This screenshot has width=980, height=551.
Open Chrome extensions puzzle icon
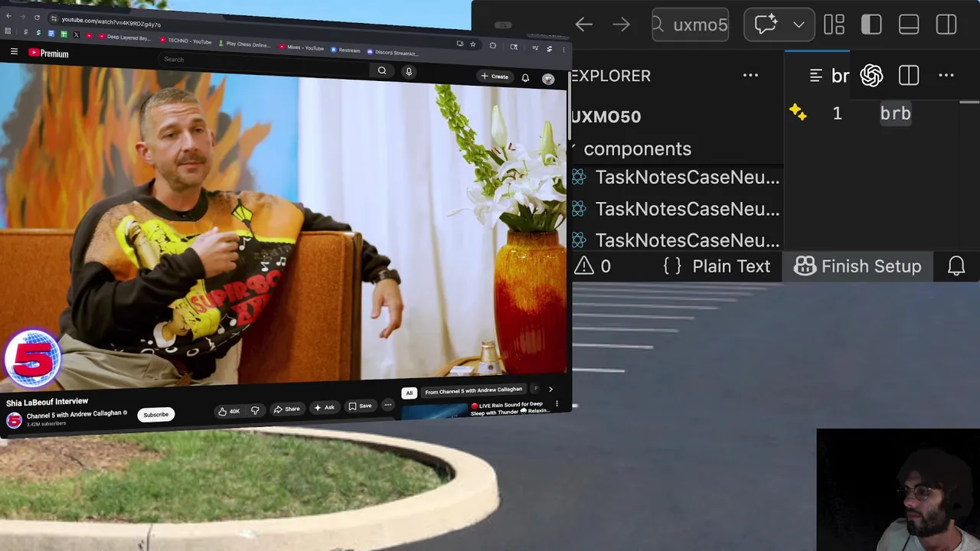point(493,46)
